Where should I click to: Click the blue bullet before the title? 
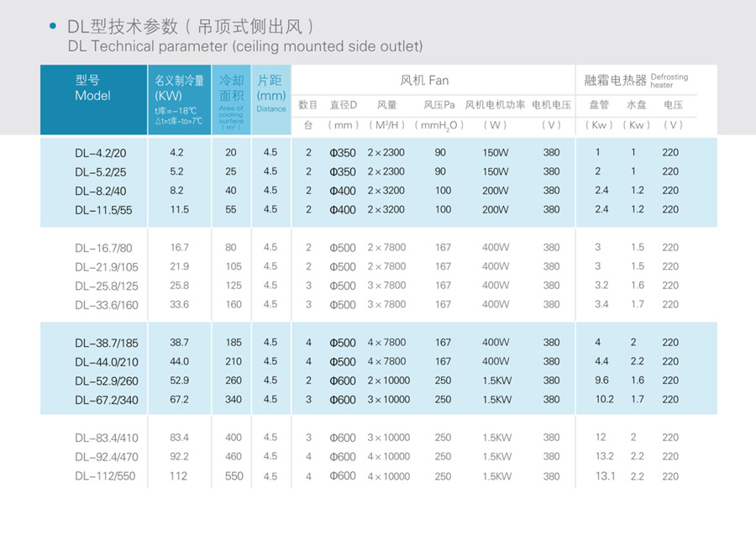pyautogui.click(x=55, y=27)
